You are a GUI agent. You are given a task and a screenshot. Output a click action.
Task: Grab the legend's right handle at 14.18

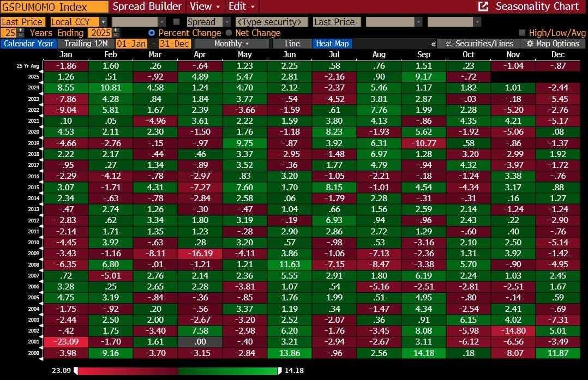click(x=279, y=371)
